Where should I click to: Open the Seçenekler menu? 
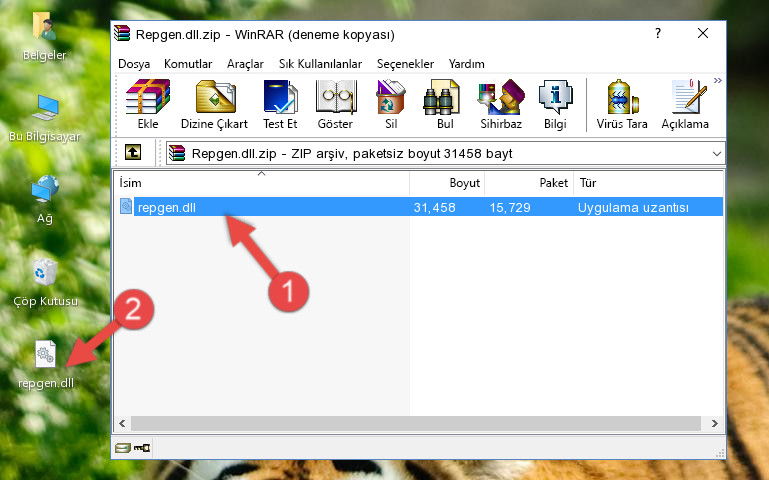tap(405, 64)
